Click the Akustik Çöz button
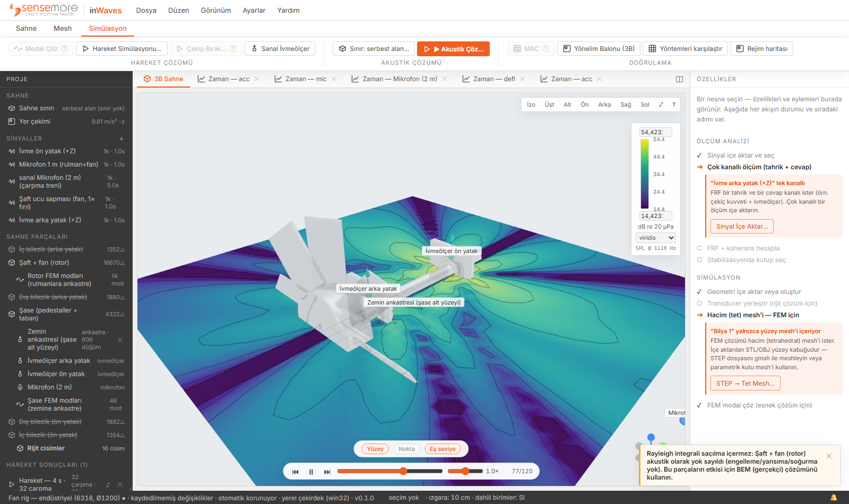Viewport: 849px width, 504px height. (453, 49)
